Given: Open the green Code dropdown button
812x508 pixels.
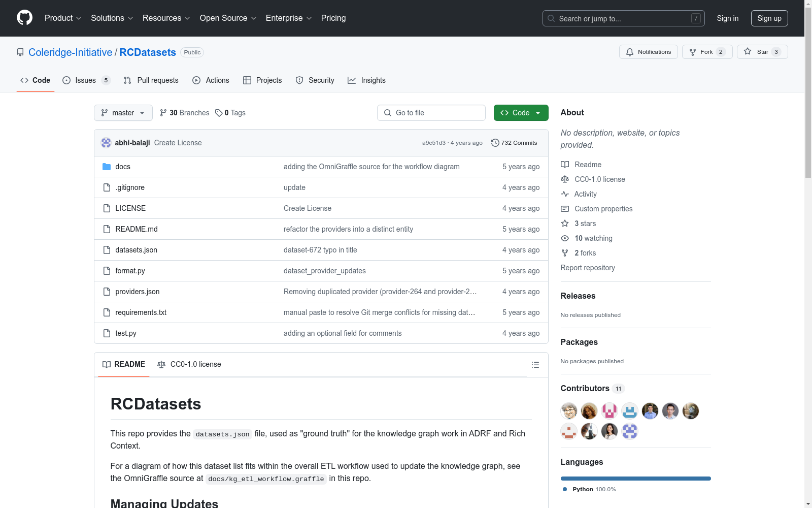Looking at the screenshot, I should pos(521,113).
